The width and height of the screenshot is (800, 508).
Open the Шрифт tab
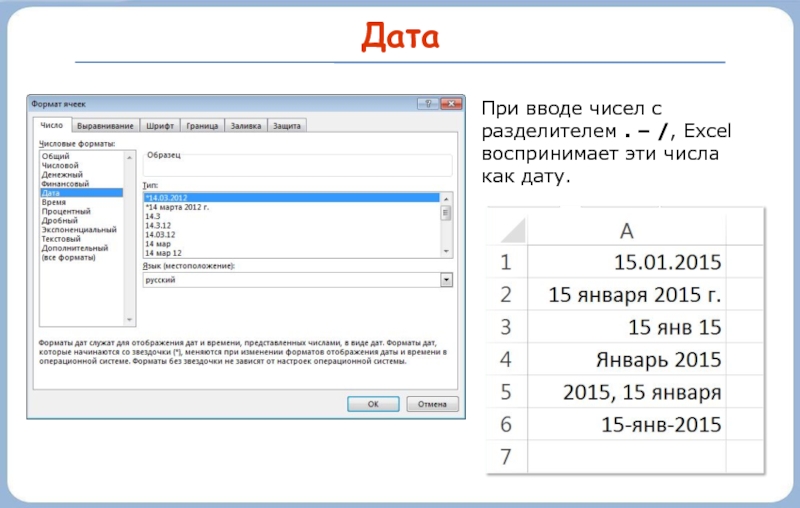tap(160, 126)
